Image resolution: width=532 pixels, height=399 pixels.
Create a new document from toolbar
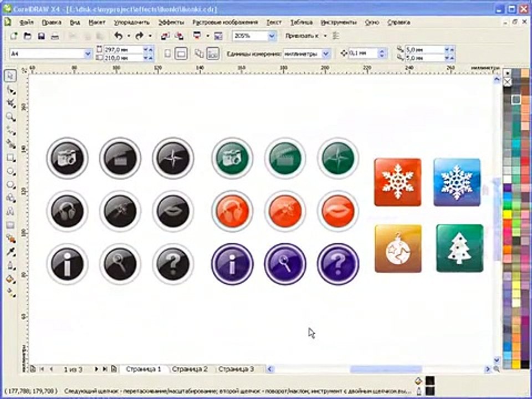click(x=13, y=36)
